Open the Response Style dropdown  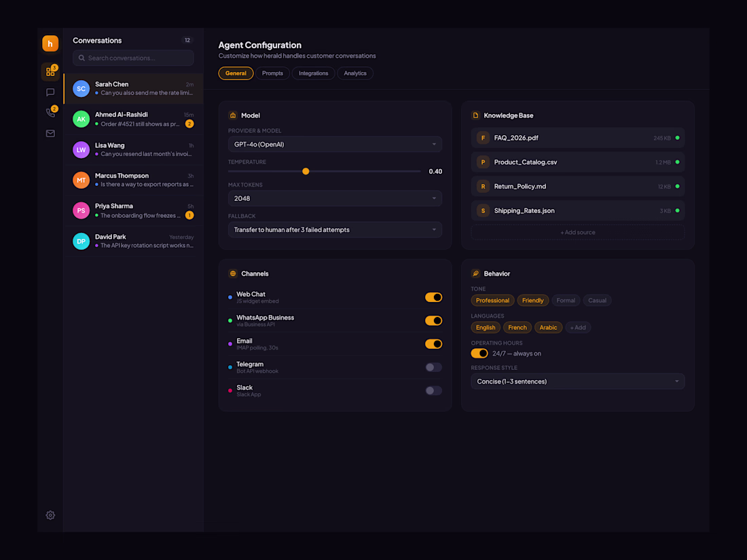577,381
